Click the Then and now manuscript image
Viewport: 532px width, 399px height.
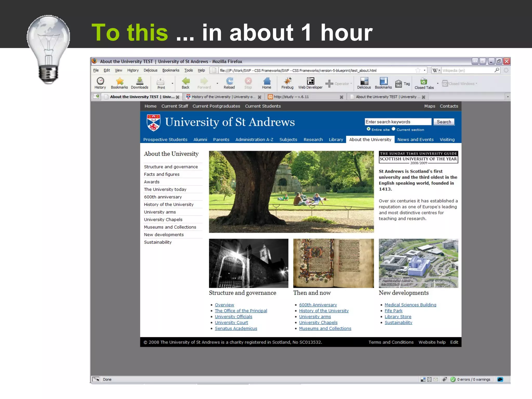[334, 263]
